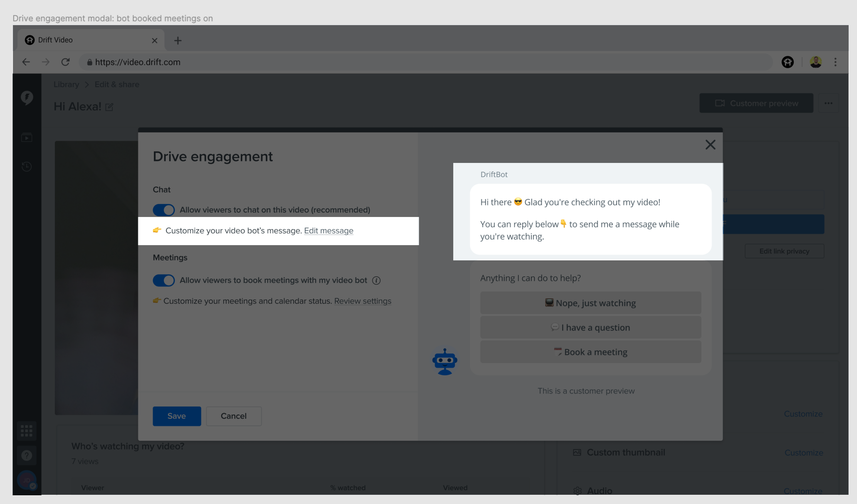Click Edit share breadcrumb menu item
The width and height of the screenshot is (857, 504).
click(x=117, y=85)
